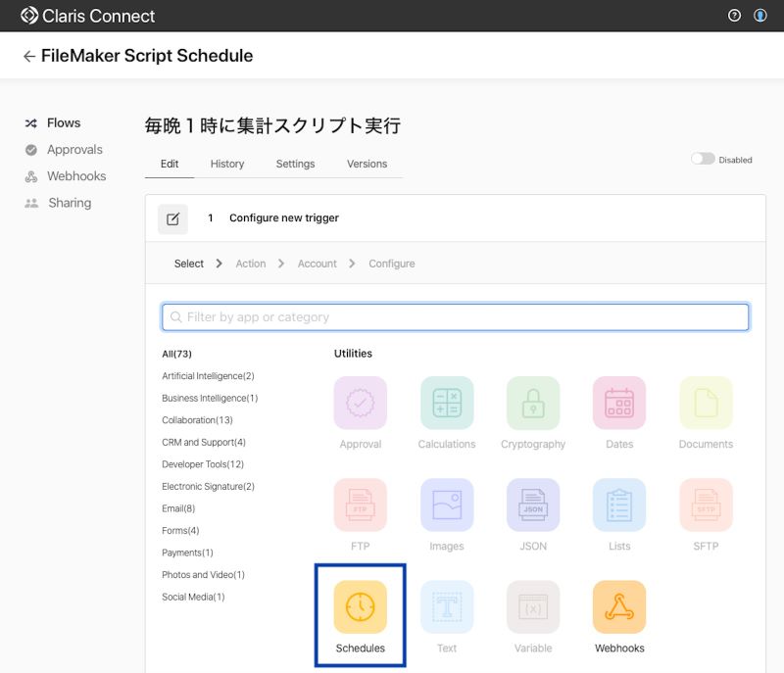This screenshot has height=673, width=784.
Task: Open the Webhooks utility icon
Action: pos(619,606)
